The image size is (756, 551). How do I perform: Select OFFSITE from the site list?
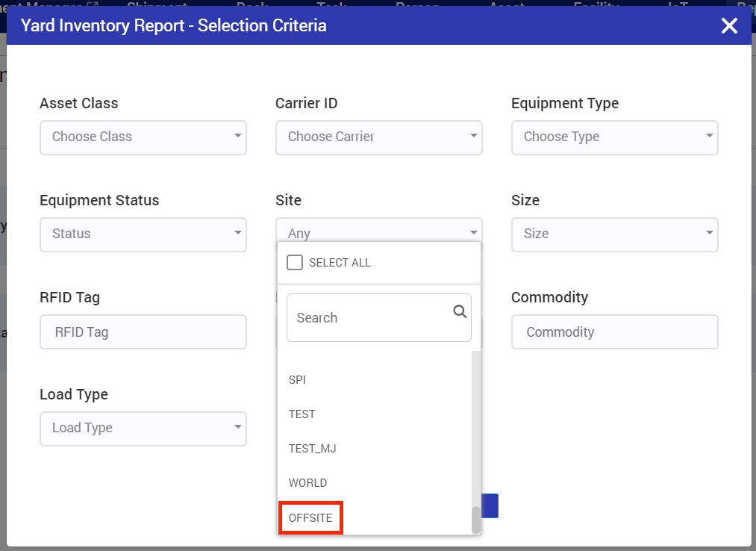tap(311, 517)
